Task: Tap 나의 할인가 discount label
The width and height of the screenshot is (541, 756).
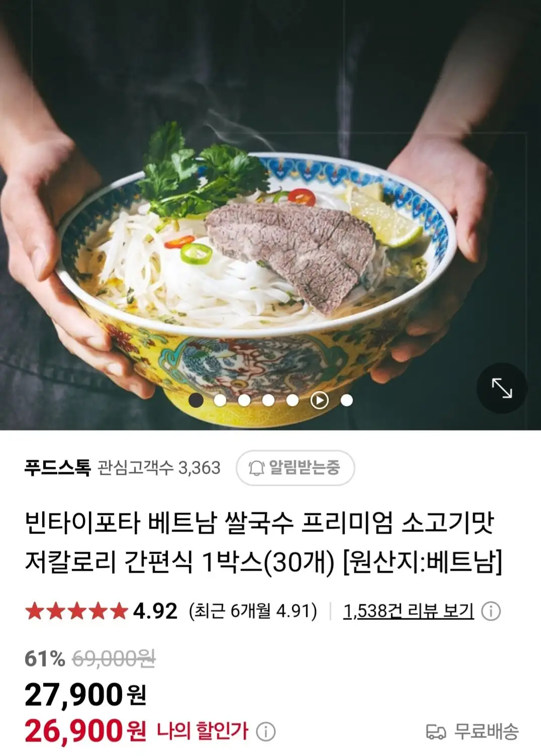Action: click(x=203, y=731)
